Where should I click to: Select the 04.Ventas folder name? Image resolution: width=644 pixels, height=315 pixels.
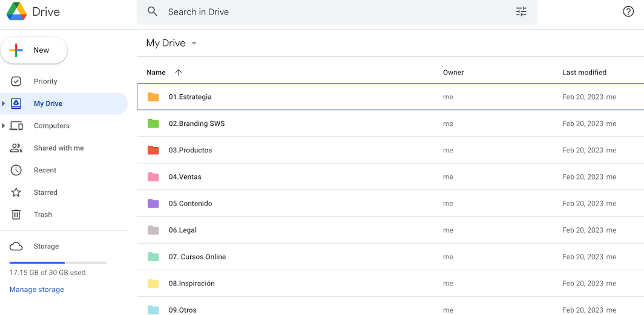click(185, 177)
